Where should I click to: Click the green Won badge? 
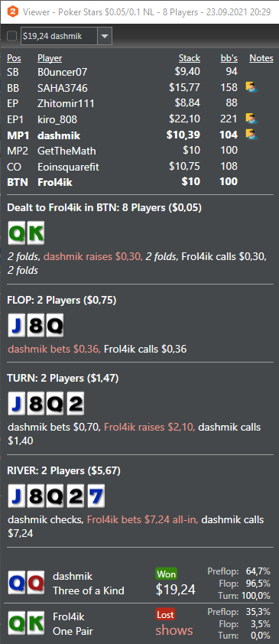click(x=166, y=574)
